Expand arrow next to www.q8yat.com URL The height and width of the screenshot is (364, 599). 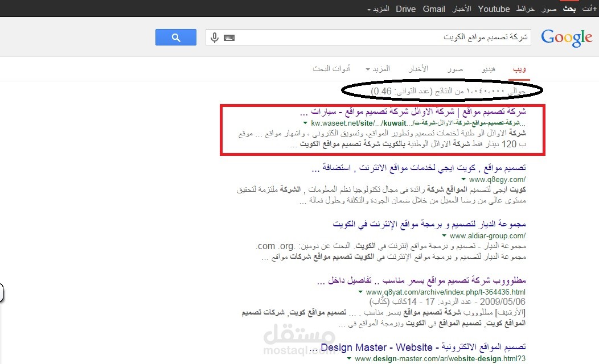click(360, 292)
